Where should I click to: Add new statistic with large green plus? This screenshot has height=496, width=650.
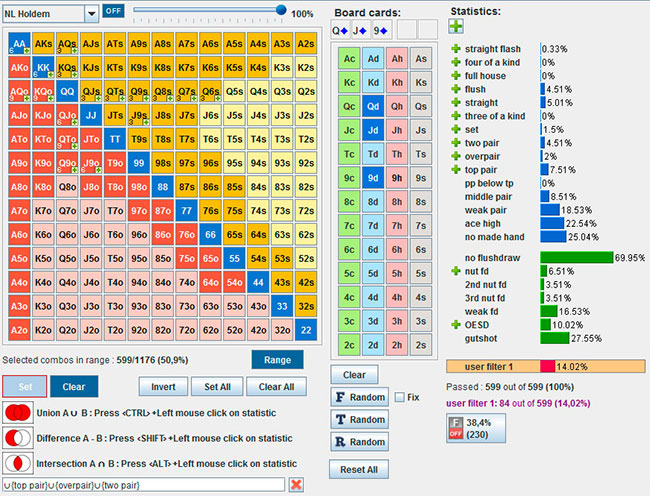click(x=456, y=26)
